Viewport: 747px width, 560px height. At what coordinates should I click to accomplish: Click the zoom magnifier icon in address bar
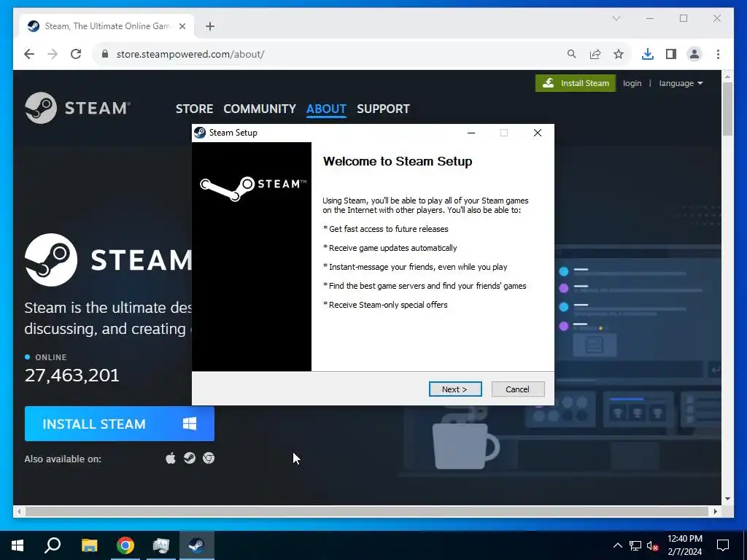[572, 54]
